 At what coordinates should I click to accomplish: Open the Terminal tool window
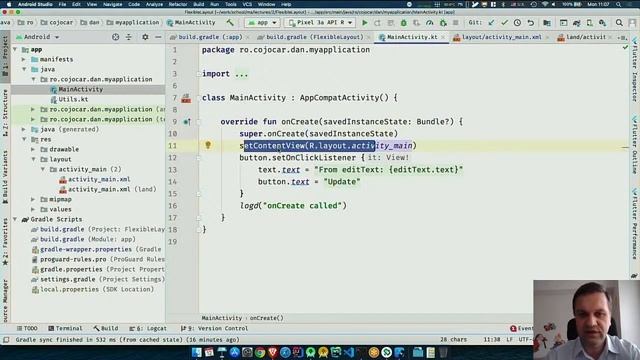click(65, 328)
